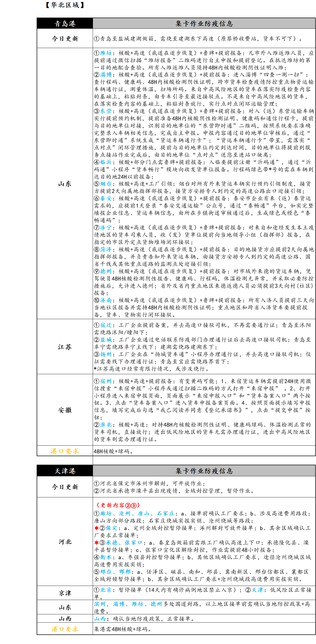Select the 江苏 row label

[x=65, y=347]
